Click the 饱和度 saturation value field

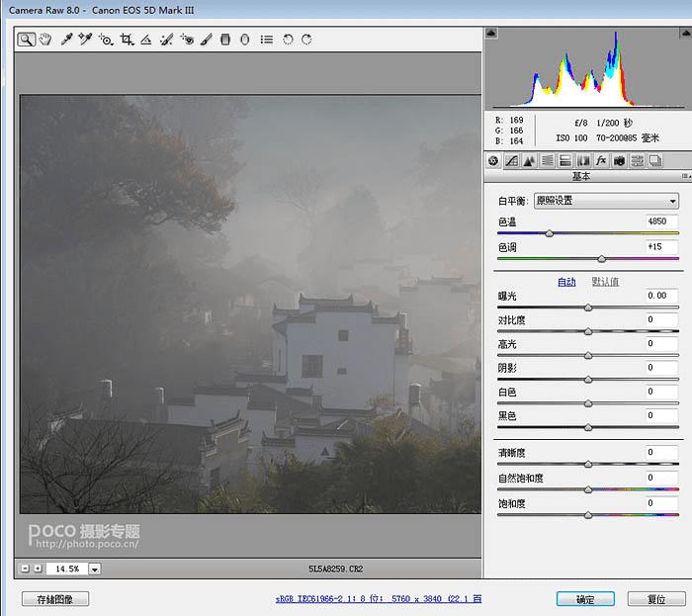(661, 503)
